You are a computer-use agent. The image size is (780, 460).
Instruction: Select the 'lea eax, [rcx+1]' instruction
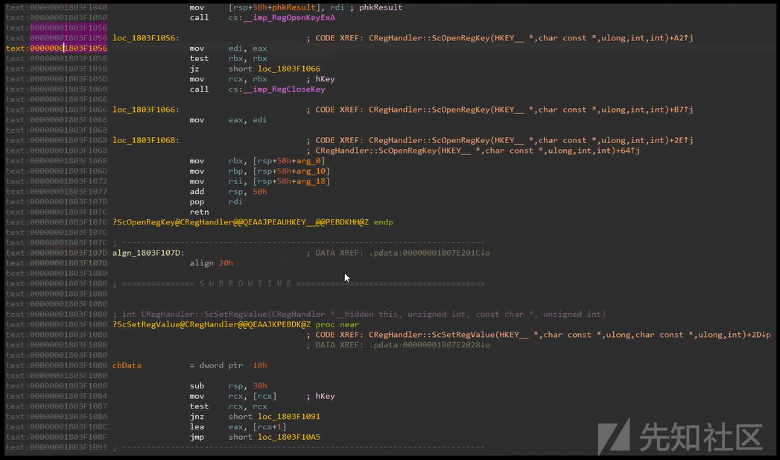point(238,427)
